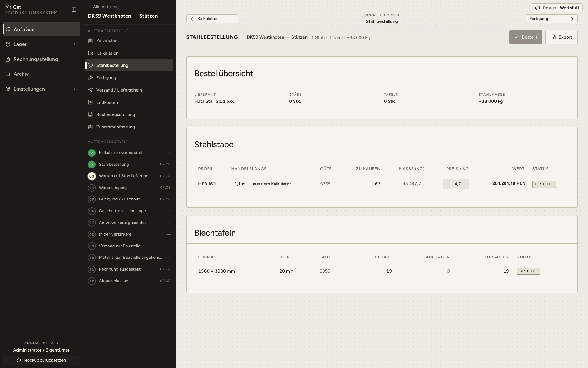The width and height of the screenshot is (588, 368).
Task: Open the Zusammenfassung section
Action: tap(129, 127)
